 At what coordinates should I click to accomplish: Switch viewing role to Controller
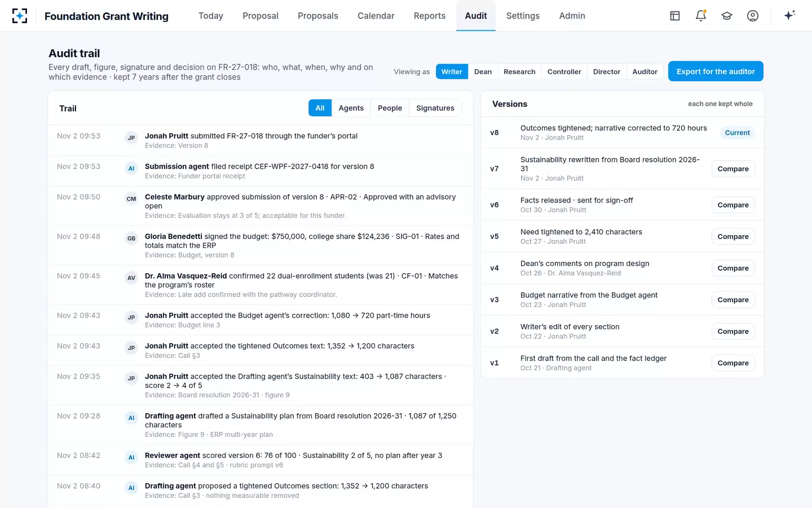(x=564, y=72)
